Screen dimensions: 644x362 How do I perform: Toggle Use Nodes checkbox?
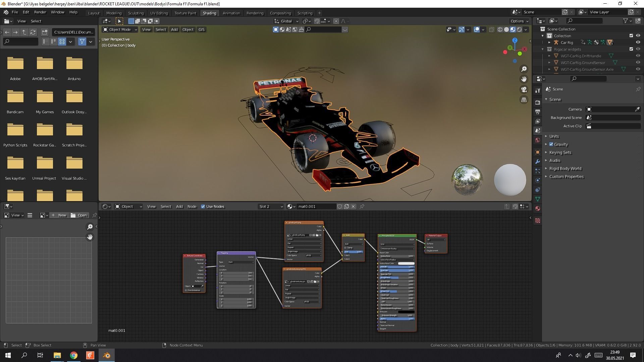(x=203, y=206)
